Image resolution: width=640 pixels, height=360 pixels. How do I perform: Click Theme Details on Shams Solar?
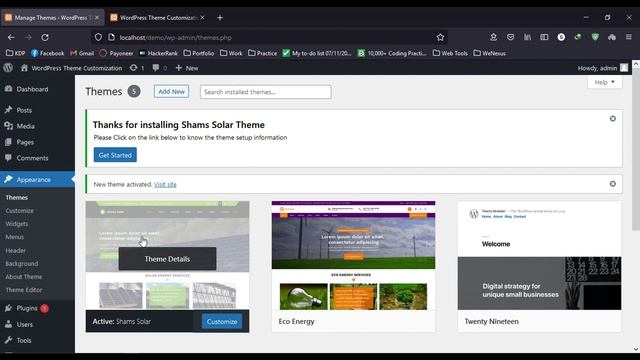coord(167,259)
